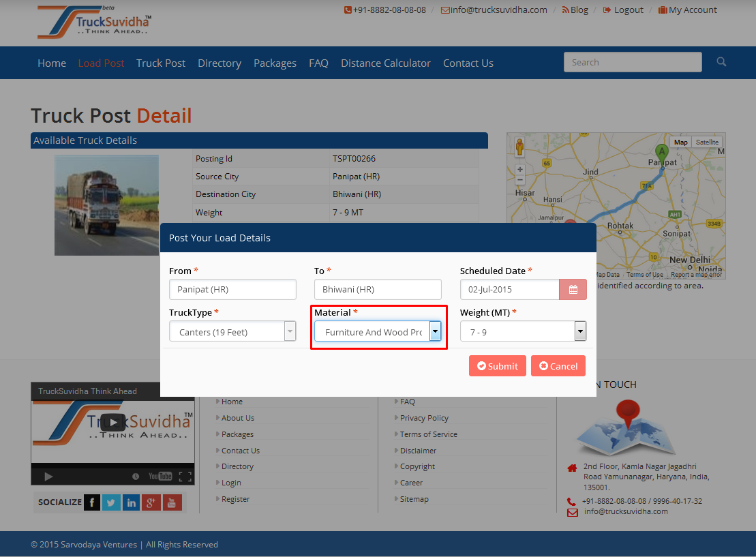Open the Facebook social icon
The width and height of the screenshot is (756, 557).
coord(92,502)
